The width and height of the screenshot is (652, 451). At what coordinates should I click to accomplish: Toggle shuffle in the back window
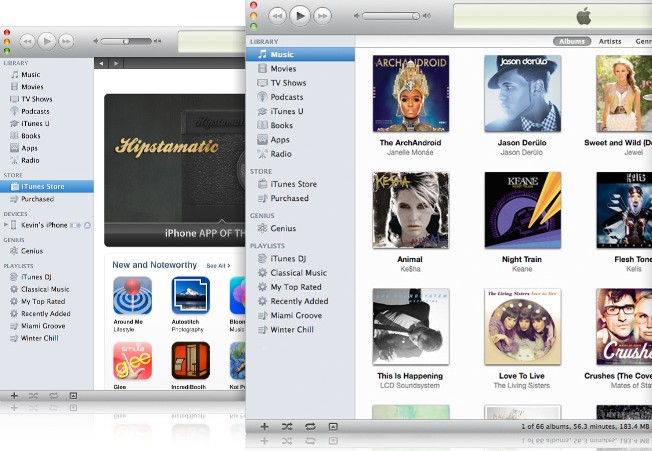click(34, 396)
